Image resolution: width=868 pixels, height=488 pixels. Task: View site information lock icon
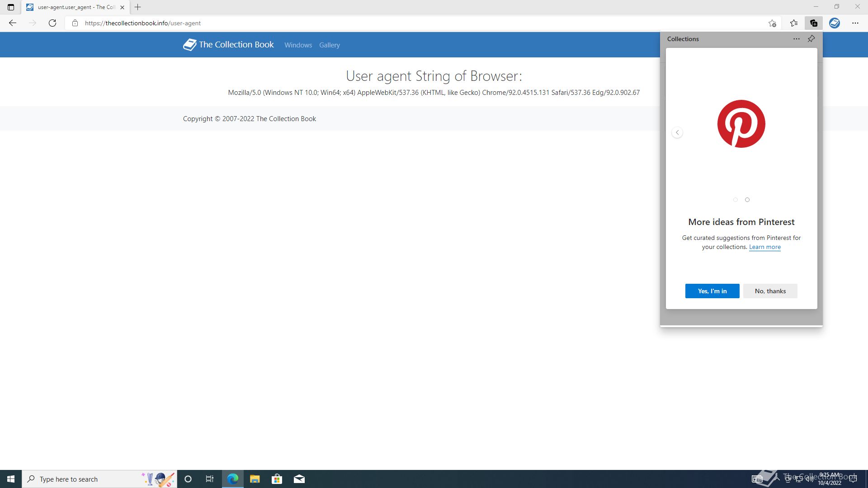[75, 23]
